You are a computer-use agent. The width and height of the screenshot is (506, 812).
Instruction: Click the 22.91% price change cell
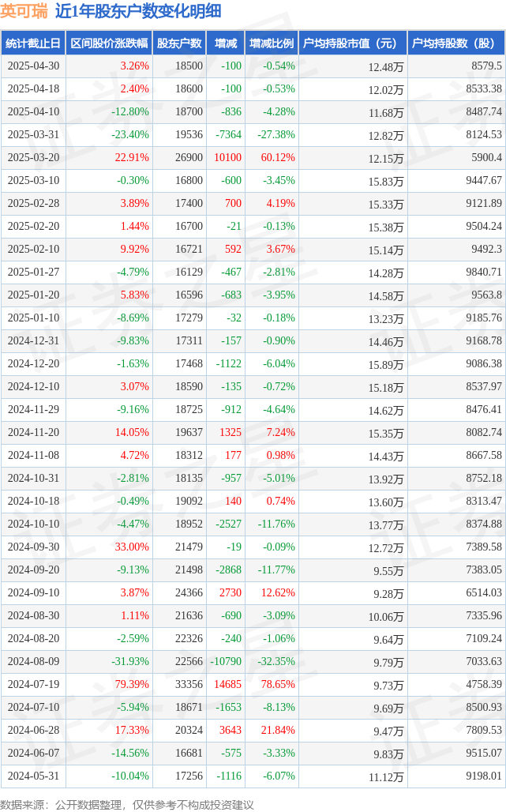132,157
